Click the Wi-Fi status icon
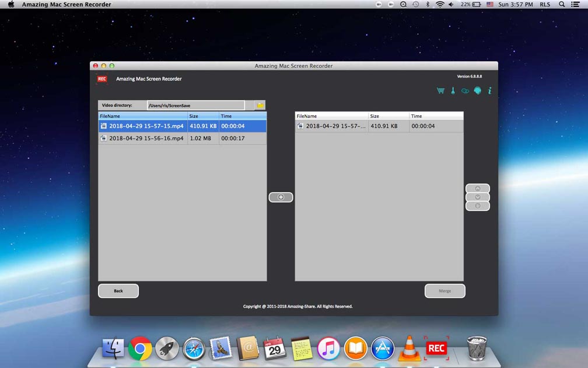 tap(440, 5)
